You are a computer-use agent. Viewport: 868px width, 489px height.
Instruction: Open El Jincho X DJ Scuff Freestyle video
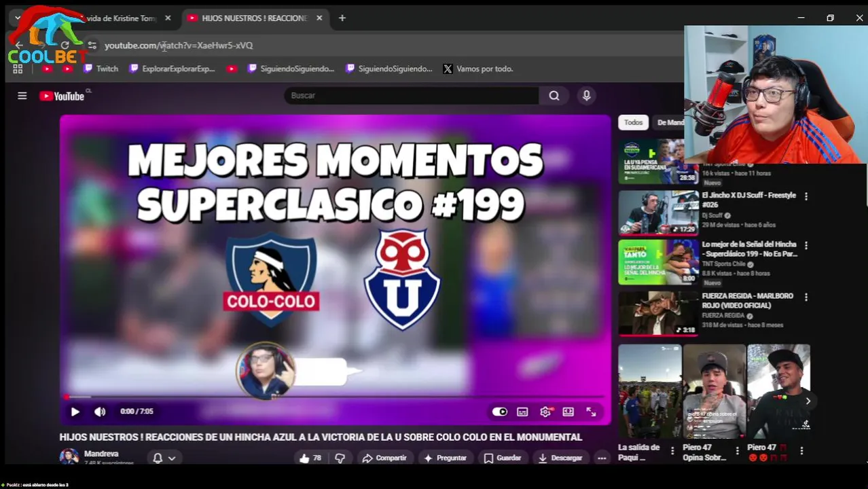748,200
